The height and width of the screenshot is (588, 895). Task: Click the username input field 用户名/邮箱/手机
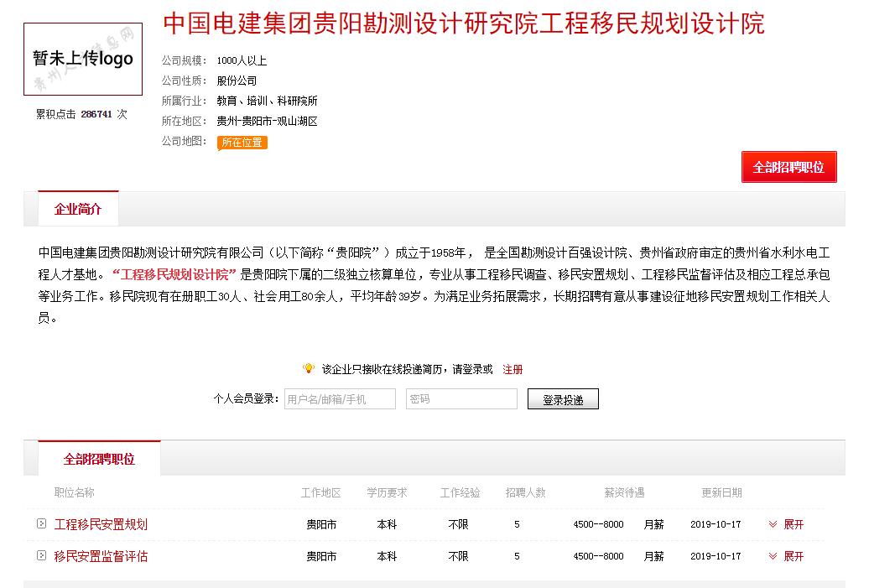pos(340,398)
